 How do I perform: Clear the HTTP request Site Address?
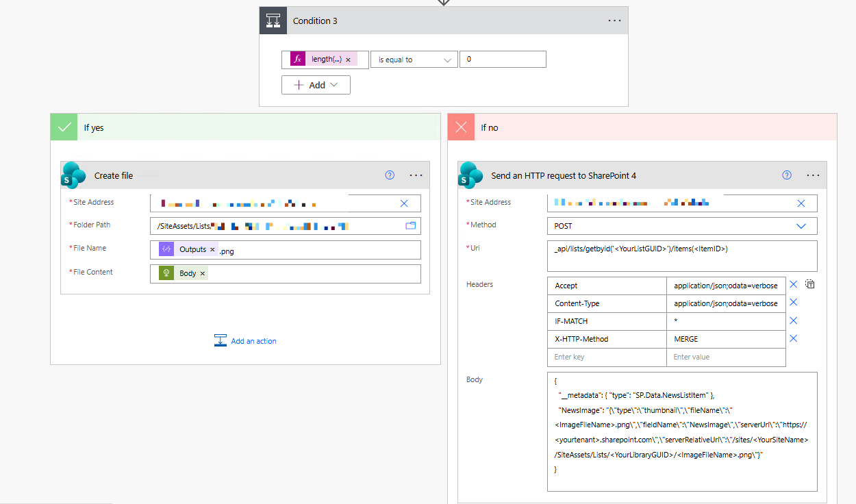[801, 203]
